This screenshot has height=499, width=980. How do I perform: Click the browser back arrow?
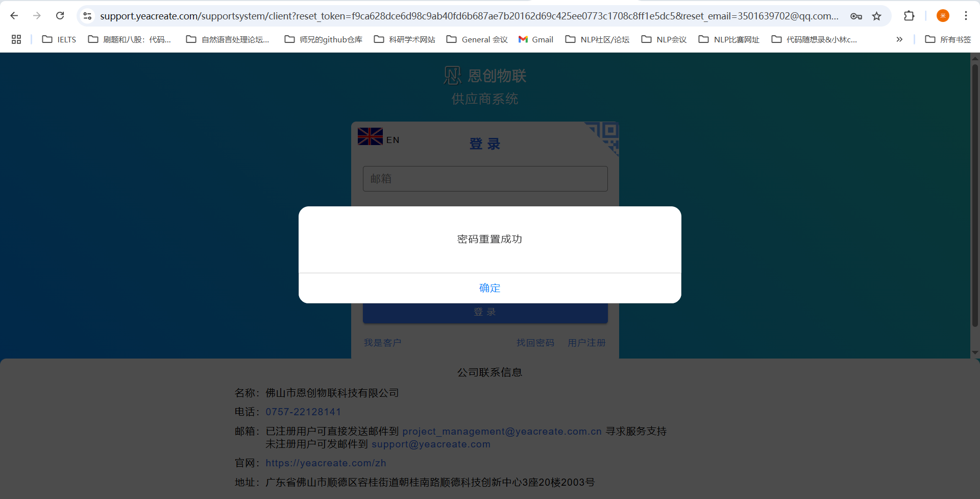pyautogui.click(x=14, y=16)
